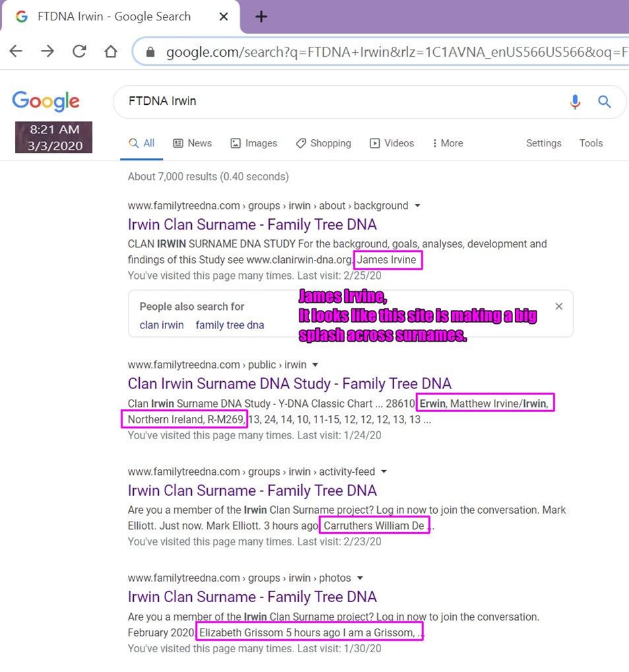The image size is (629, 672).
Task: Open the Irwin Clan Surname activity-feed result
Action: (253, 490)
